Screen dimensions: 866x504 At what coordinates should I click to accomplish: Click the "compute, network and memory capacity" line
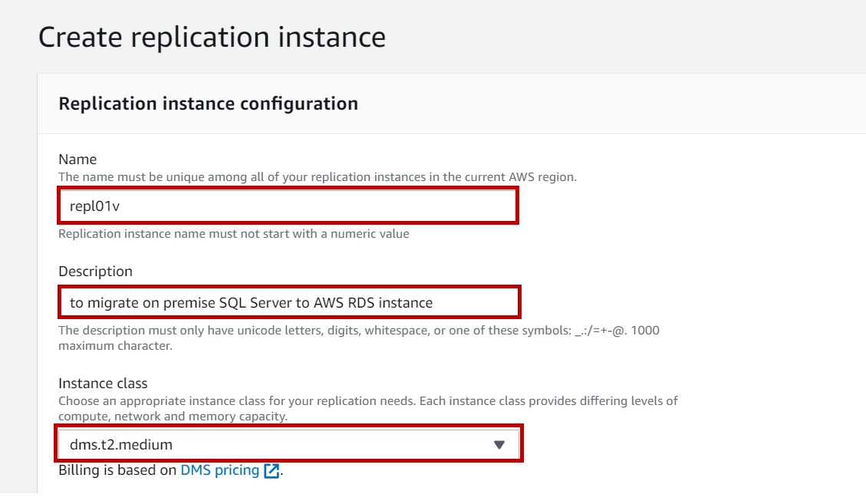click(x=173, y=417)
